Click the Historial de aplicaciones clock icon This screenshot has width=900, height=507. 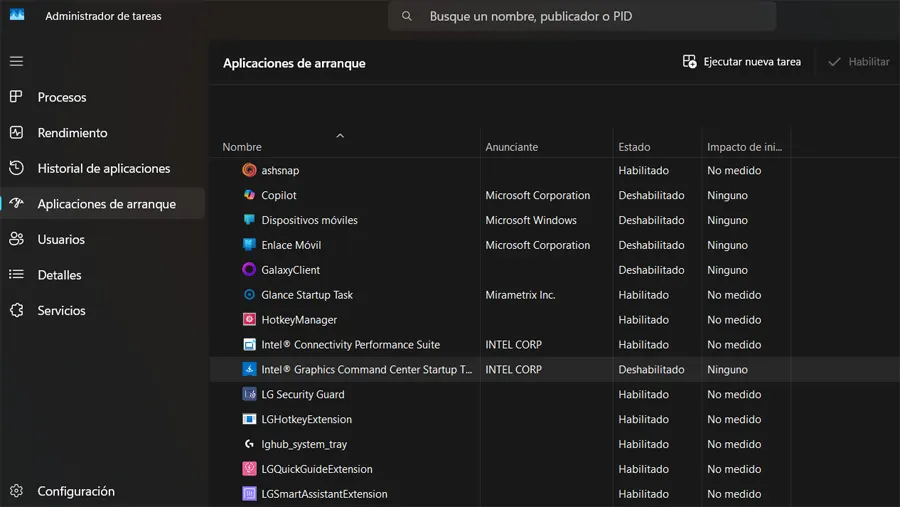[16, 168]
